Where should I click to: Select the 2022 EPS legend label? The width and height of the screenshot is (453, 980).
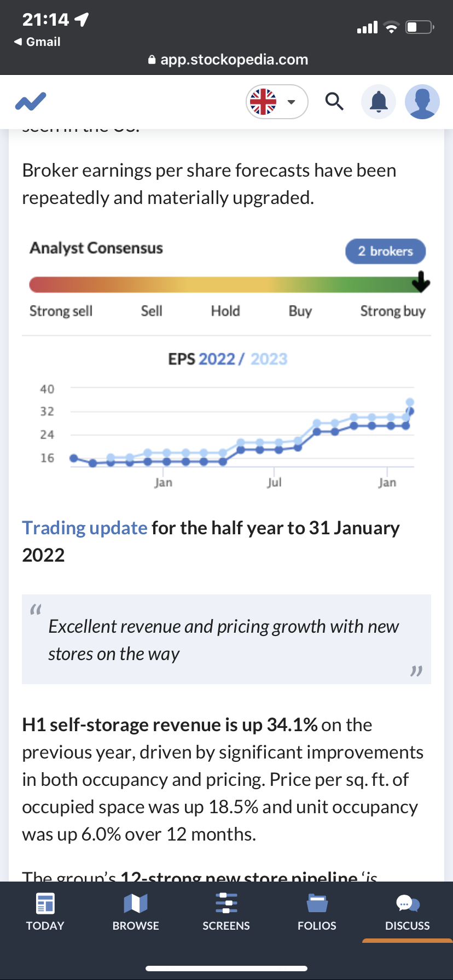pyautogui.click(x=217, y=359)
